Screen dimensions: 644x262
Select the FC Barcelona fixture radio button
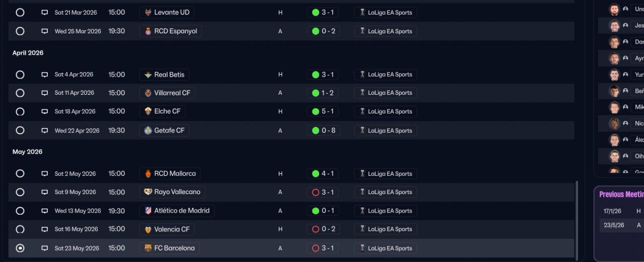click(x=20, y=248)
